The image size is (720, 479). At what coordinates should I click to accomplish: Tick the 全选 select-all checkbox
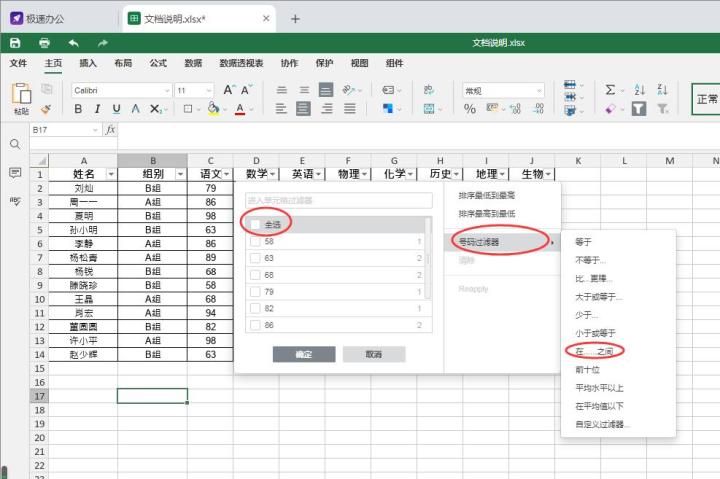click(x=255, y=225)
